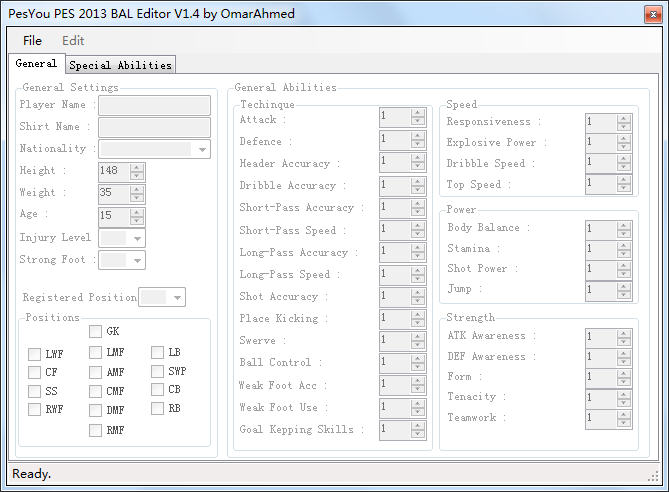
Task: Increase Body Balance with the up arrow
Action: (623, 225)
